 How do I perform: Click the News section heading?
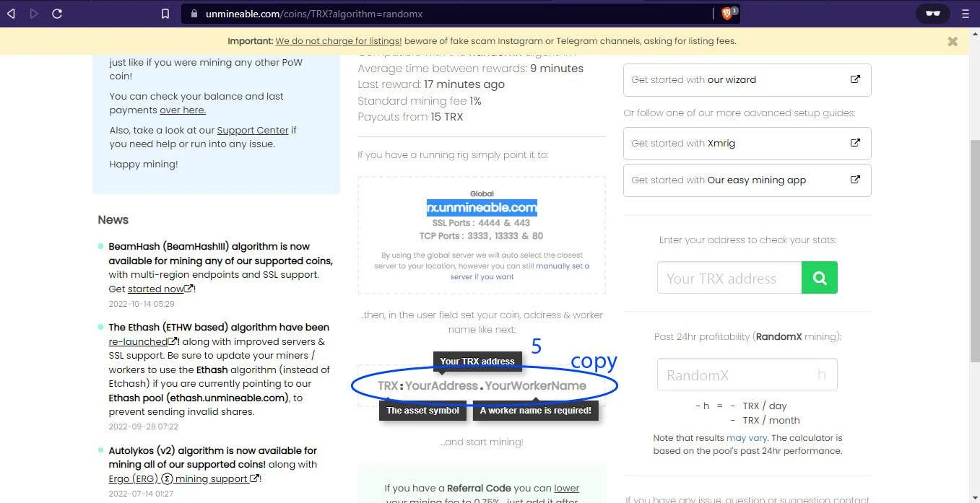(113, 219)
